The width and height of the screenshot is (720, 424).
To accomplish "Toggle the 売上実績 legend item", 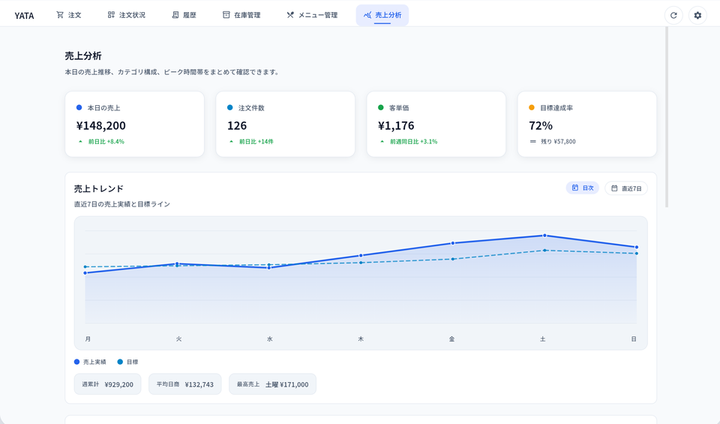I will pos(90,362).
